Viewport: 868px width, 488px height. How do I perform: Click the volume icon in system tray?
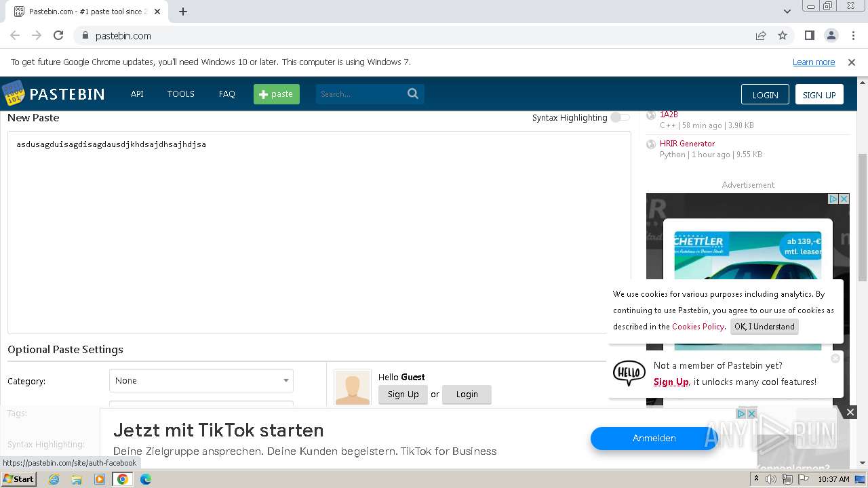coord(771,479)
